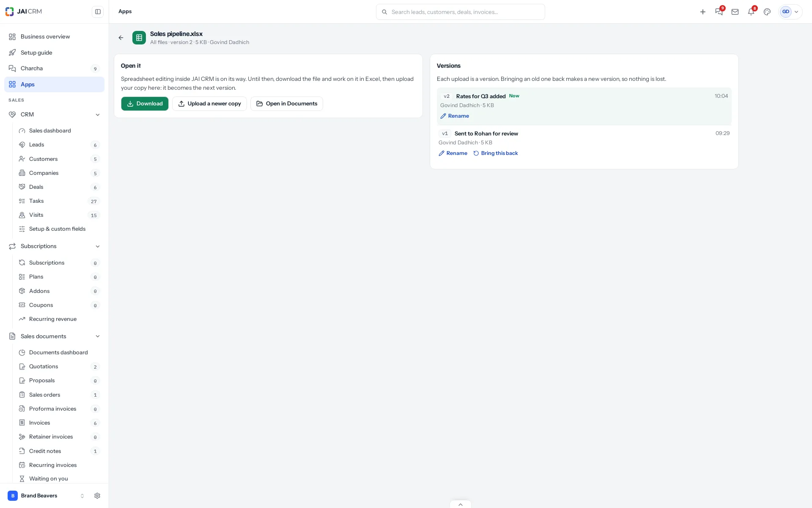This screenshot has width=812, height=508.
Task: Open the mail envelope icon
Action: point(735,12)
